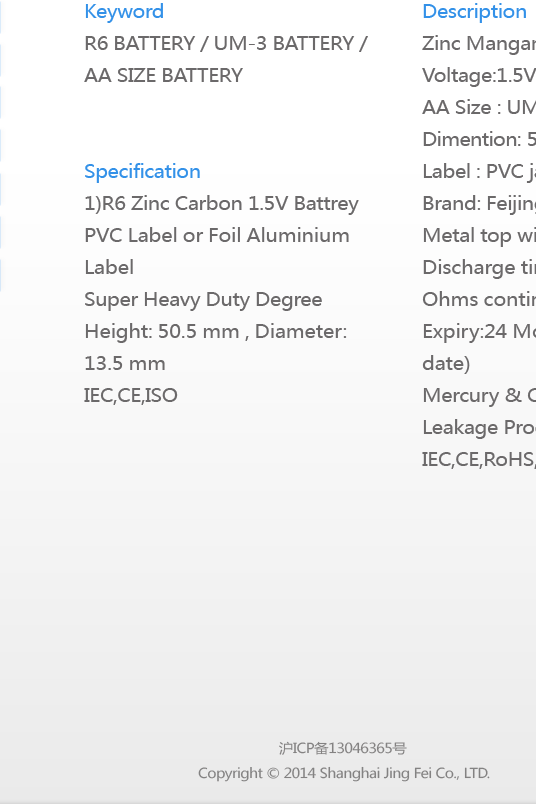The width and height of the screenshot is (536, 804).
Task: Click '1)R6 Zinc Carbon 1.5V Battrey' line
Action: pos(222,204)
